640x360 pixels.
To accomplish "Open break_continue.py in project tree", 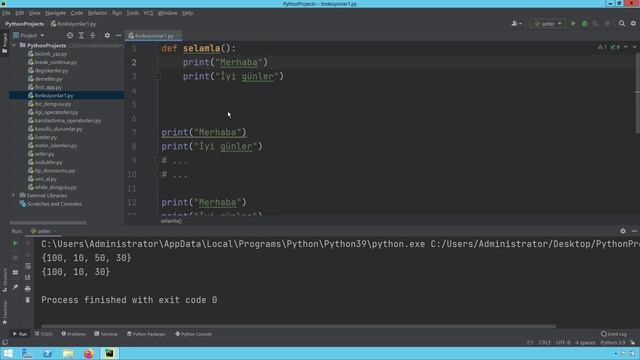I will tap(56, 62).
